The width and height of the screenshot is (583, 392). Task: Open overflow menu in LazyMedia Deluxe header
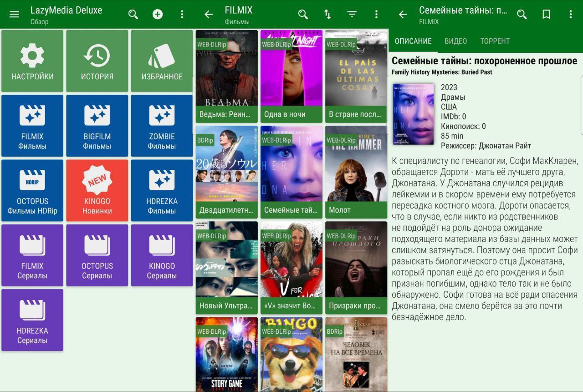pyautogui.click(x=182, y=14)
